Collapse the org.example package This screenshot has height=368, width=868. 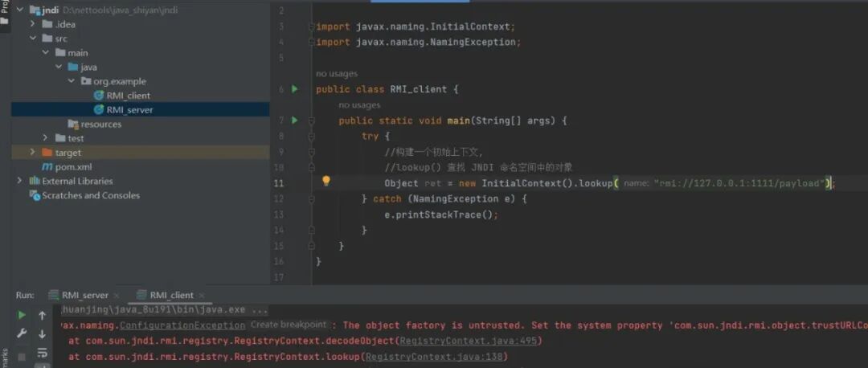tap(71, 81)
